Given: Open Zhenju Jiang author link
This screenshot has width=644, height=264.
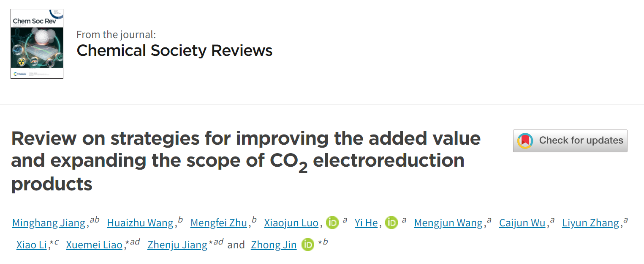Looking at the screenshot, I should (x=177, y=245).
